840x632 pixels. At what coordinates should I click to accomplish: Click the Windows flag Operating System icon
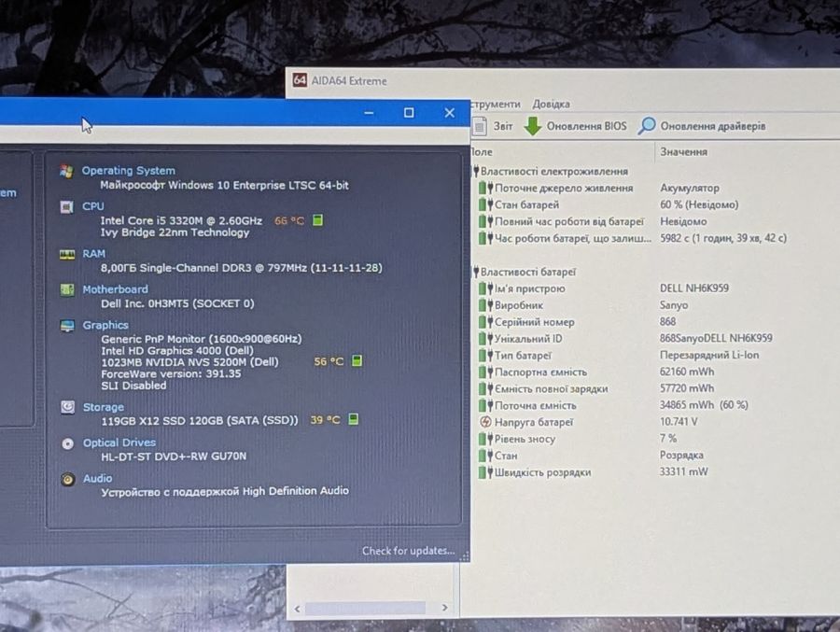coord(66,171)
